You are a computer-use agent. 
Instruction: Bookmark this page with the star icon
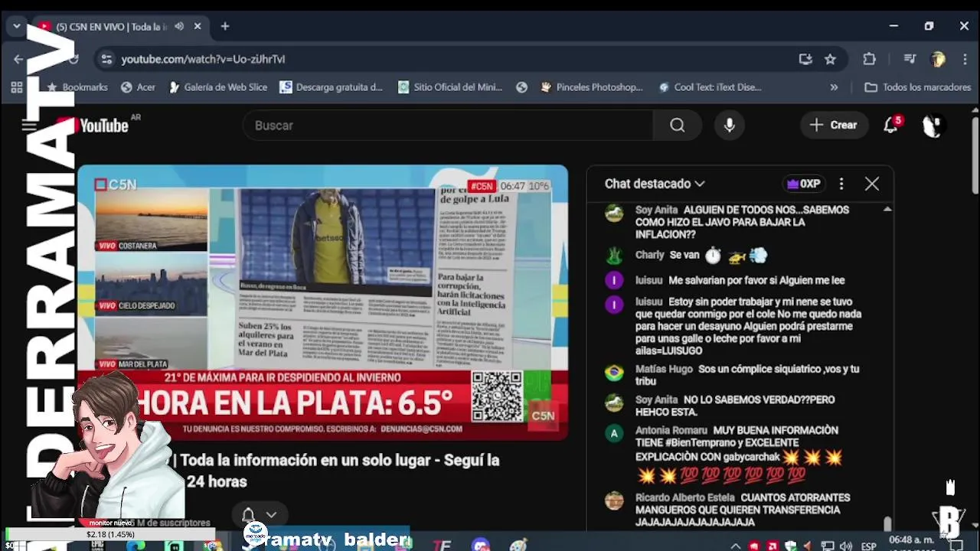pyautogui.click(x=830, y=59)
